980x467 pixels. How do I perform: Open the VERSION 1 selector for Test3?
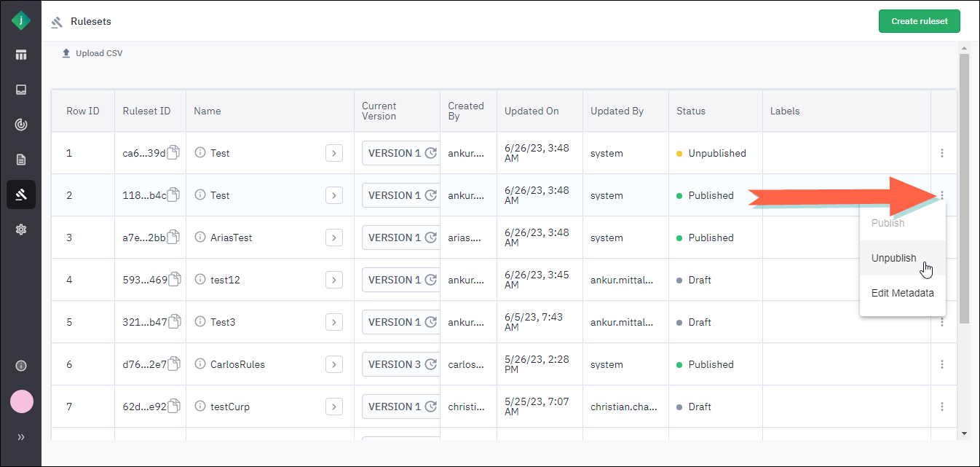pos(394,322)
